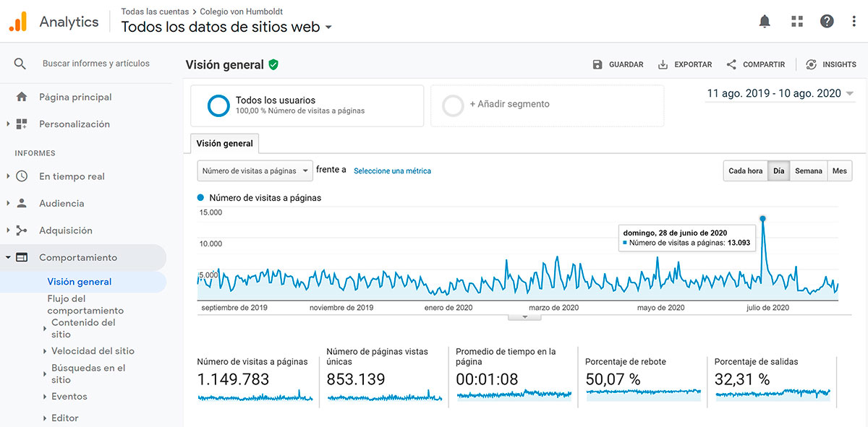This screenshot has height=427, width=868.
Task: Click the grey Añadir segmento circle
Action: [x=453, y=105]
